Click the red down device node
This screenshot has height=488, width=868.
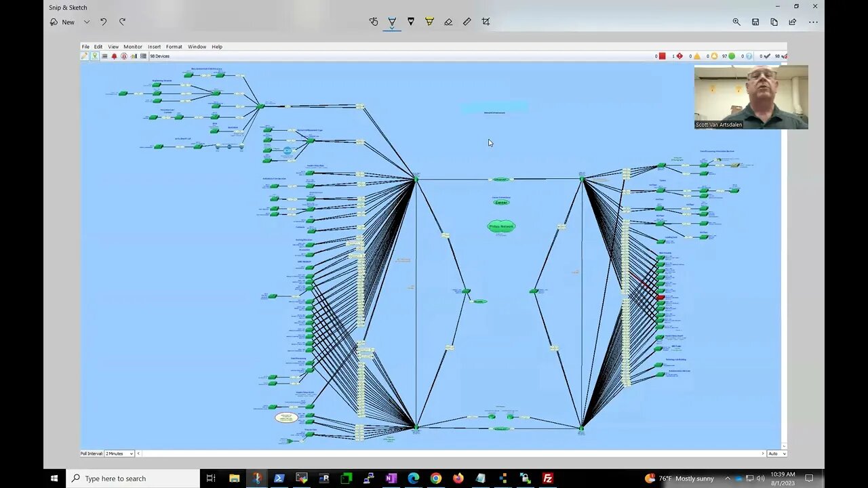660,297
